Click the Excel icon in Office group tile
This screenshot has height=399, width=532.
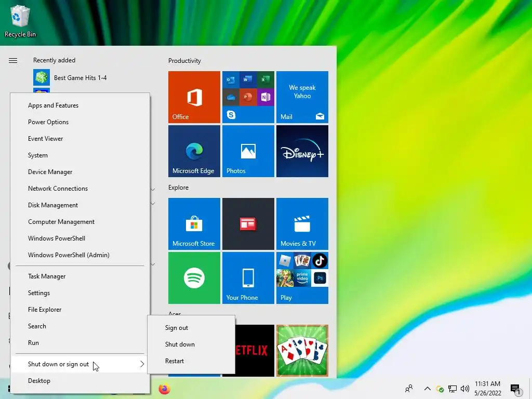pyautogui.click(x=265, y=80)
